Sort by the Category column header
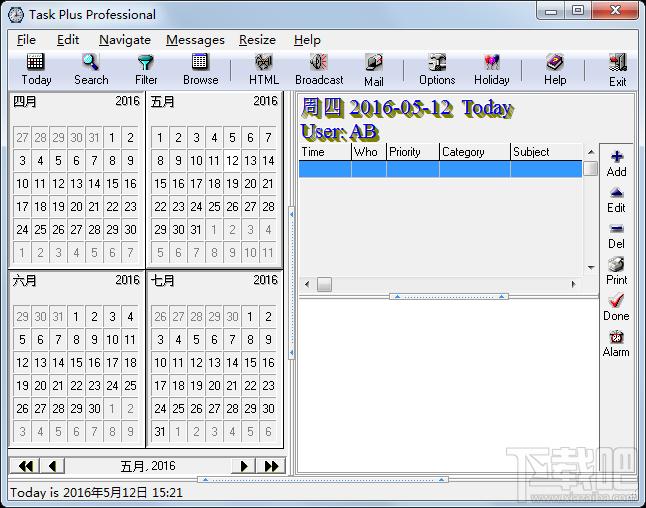646x508 pixels. [x=475, y=152]
